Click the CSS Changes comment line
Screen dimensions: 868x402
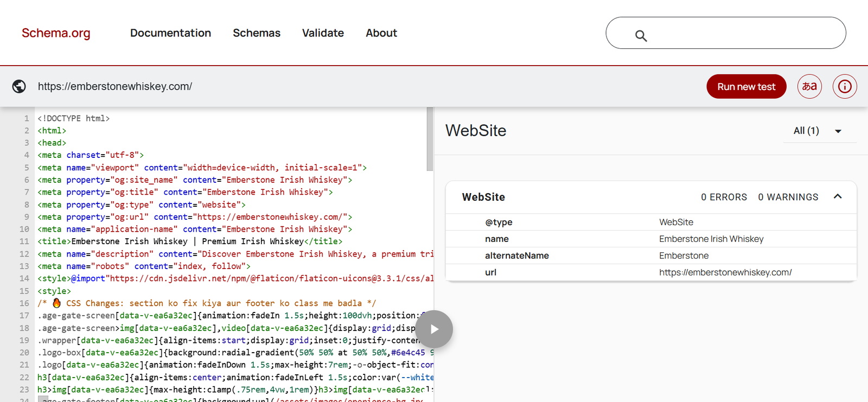(x=207, y=303)
